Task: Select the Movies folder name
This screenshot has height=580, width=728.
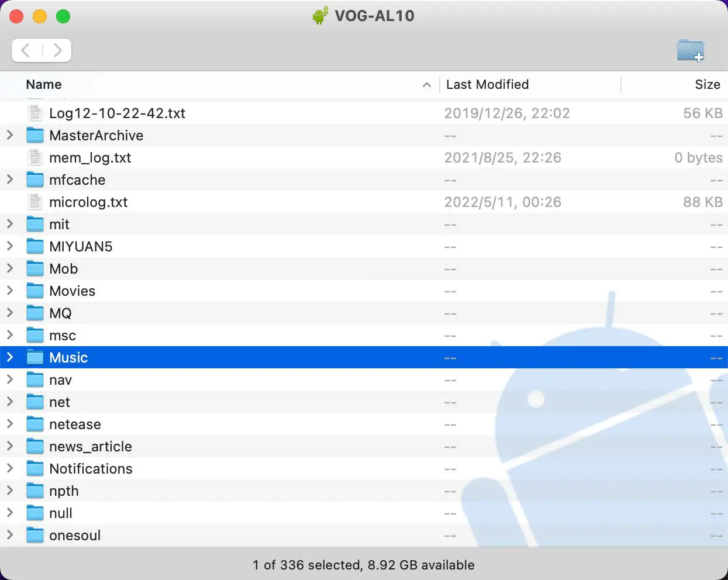Action: point(73,291)
